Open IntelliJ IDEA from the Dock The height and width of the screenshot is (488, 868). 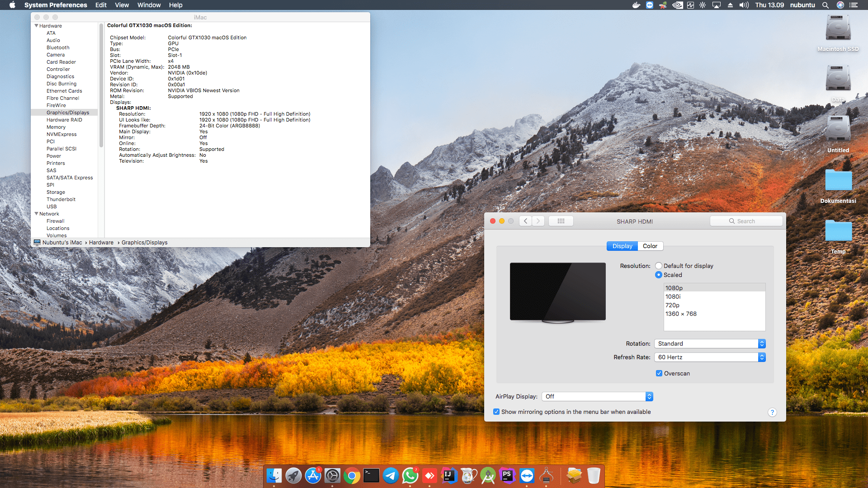tap(448, 475)
